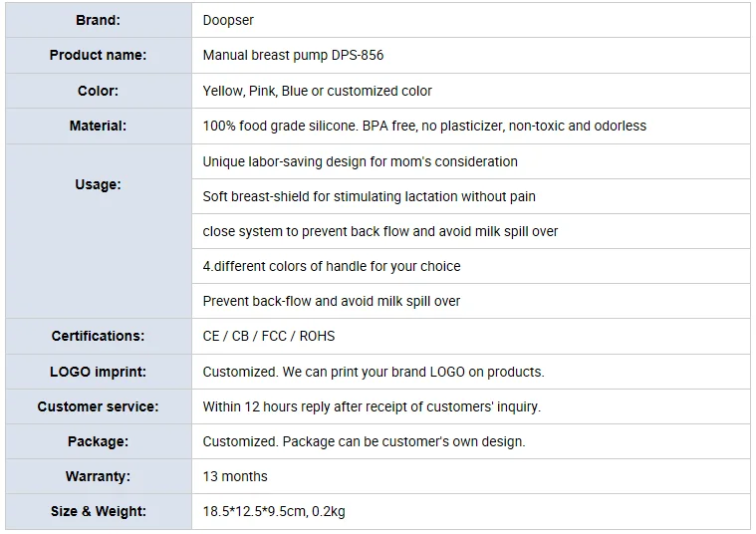Viewport: 756px width, 534px height.
Task: Click the "Unique labor-saving design" usage line
Action: 360,161
